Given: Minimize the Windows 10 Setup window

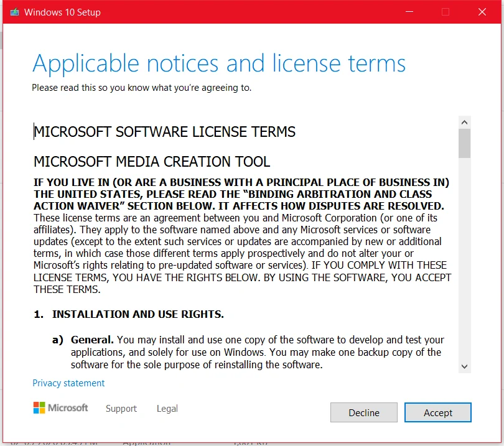Looking at the screenshot, I should pos(409,12).
